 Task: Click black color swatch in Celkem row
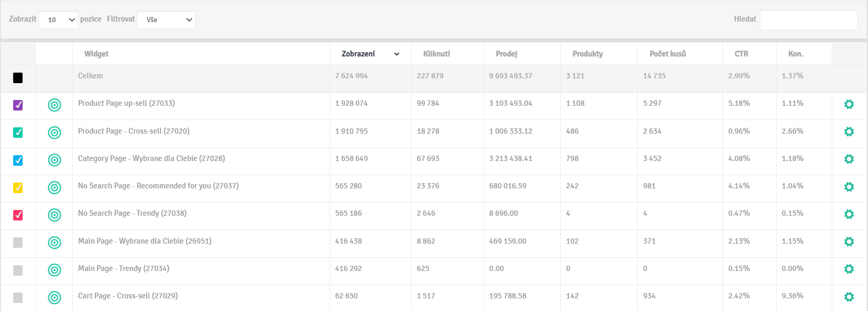coord(18,78)
